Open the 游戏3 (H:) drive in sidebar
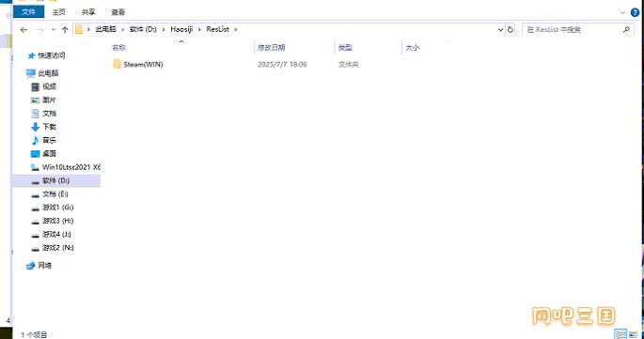Image resolution: width=644 pixels, height=339 pixels. pos(58,221)
